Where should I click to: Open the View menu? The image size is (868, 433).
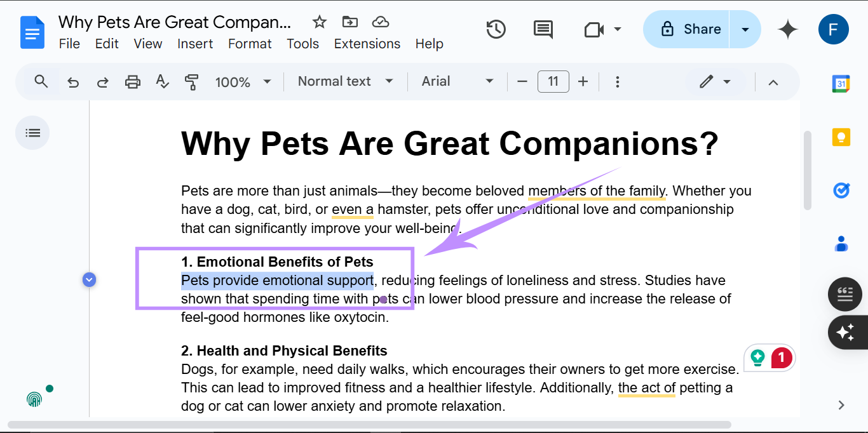pyautogui.click(x=148, y=44)
